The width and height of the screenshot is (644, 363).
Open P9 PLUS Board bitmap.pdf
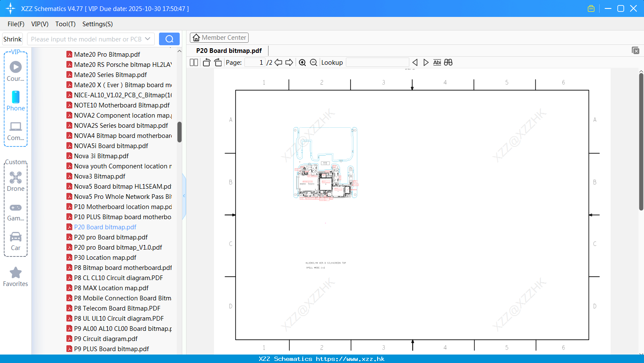pyautogui.click(x=108, y=349)
